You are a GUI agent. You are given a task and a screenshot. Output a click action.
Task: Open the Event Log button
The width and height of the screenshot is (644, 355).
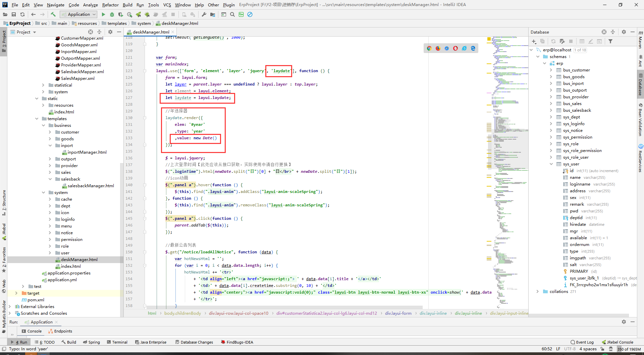(x=582, y=342)
